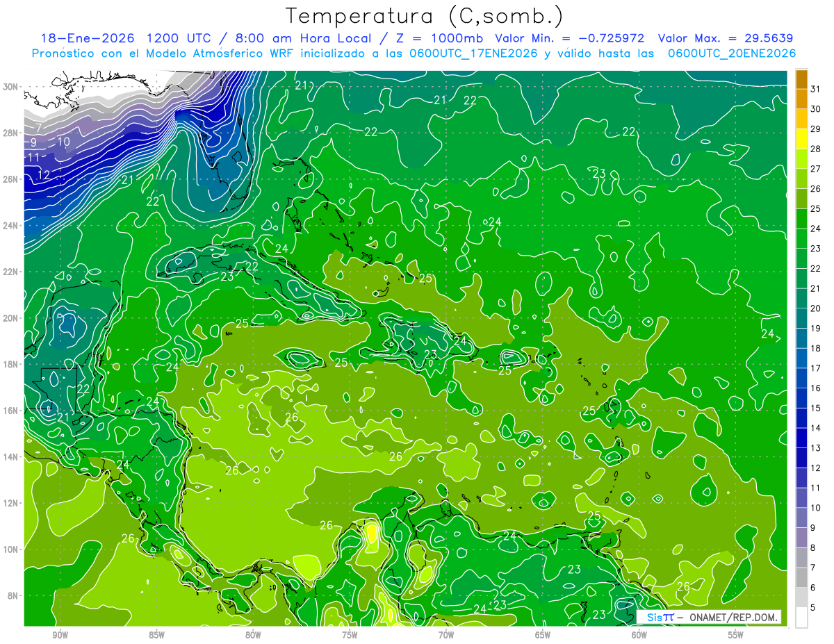This screenshot has height=644, width=834.
Task: Click the colorbar scale label '20'
Action: tap(816, 308)
